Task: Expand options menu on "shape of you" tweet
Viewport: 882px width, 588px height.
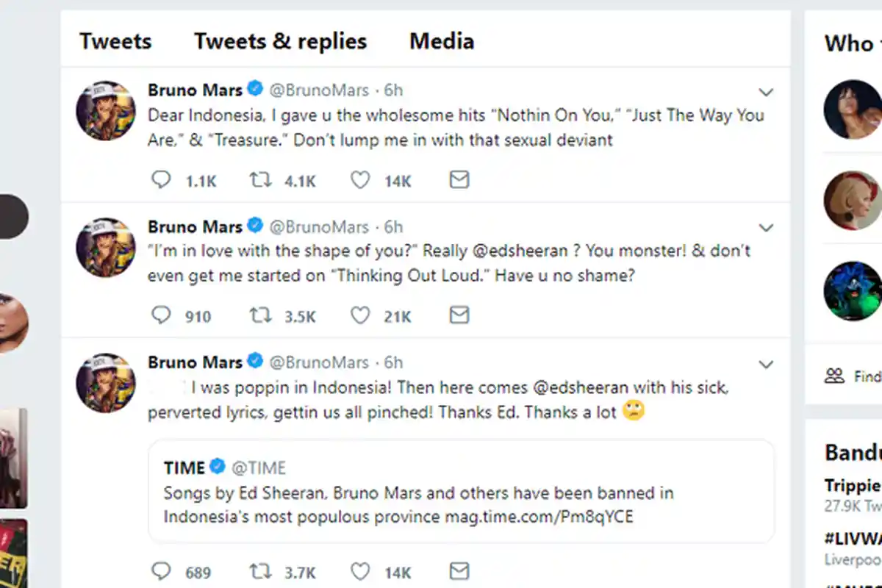Action: pyautogui.click(x=766, y=228)
